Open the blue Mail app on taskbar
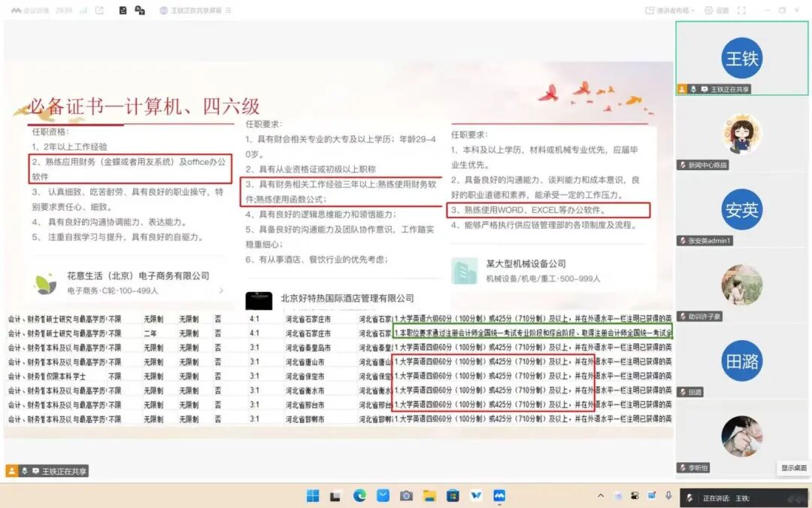The height and width of the screenshot is (508, 812). click(383, 496)
